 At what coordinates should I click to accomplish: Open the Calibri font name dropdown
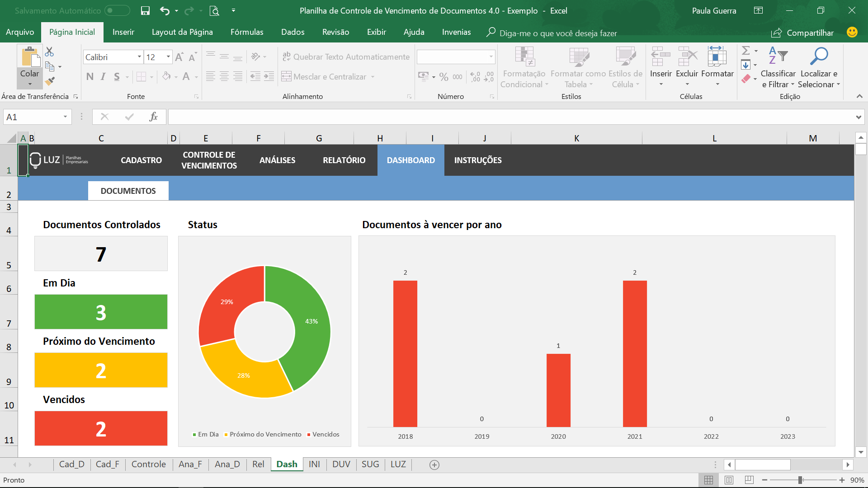pos(139,57)
